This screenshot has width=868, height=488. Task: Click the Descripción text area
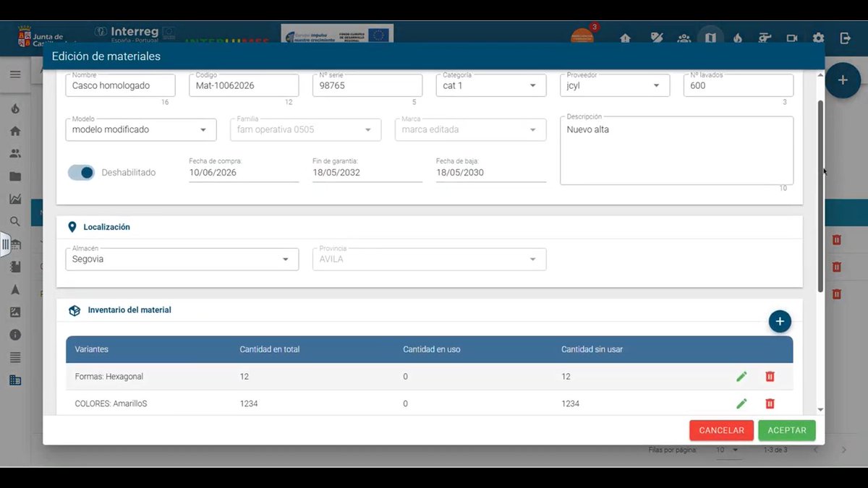coord(676,150)
